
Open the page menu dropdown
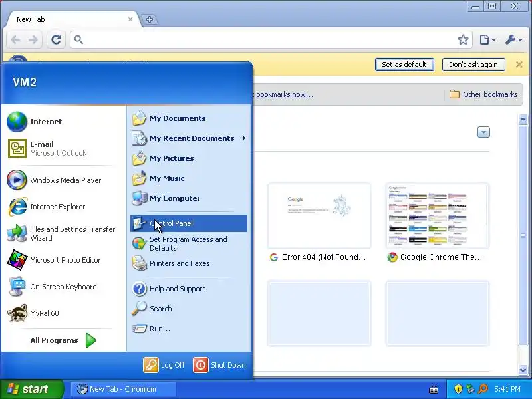(487, 40)
